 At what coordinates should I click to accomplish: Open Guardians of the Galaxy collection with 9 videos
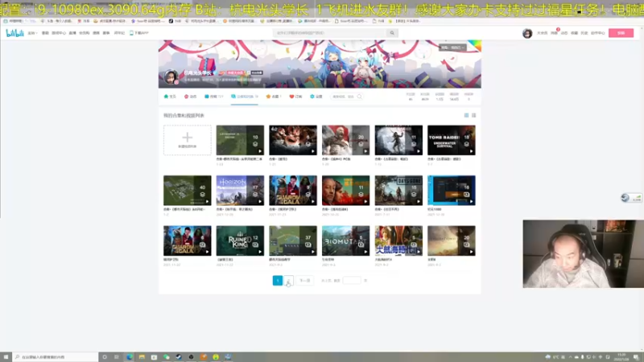[293, 191]
